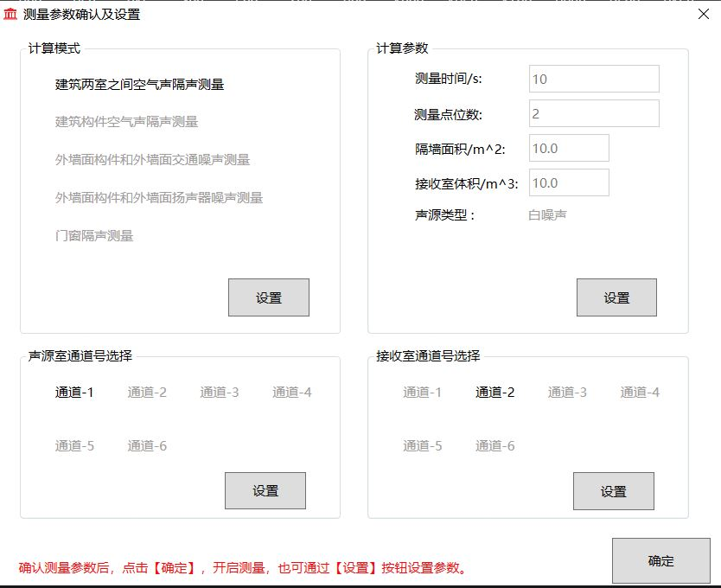Click 设置 button in 计算模式 panel

tap(268, 297)
